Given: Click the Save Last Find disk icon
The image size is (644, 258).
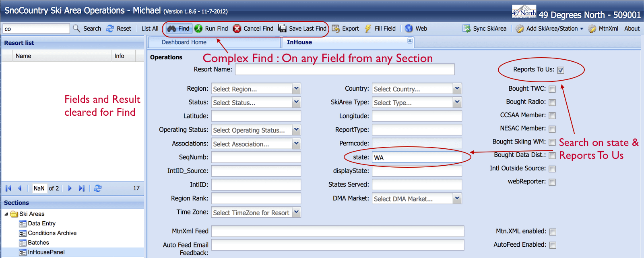Looking at the screenshot, I should pyautogui.click(x=283, y=29).
